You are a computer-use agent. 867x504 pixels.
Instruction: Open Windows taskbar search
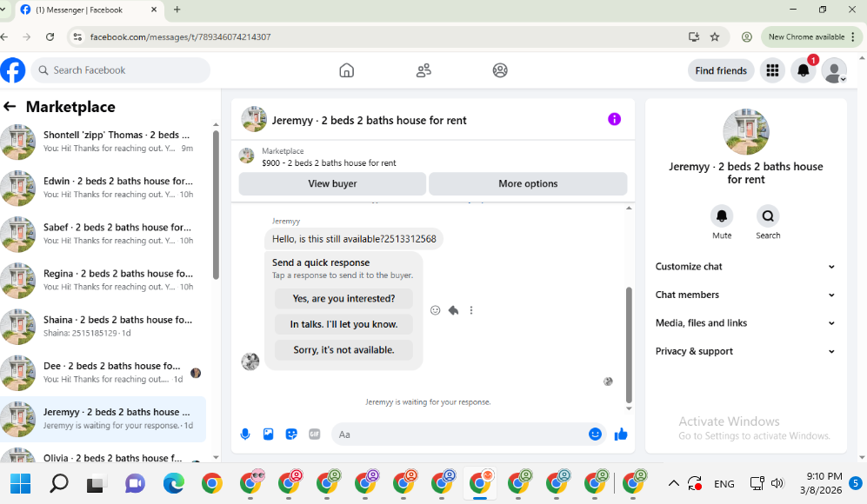point(58,483)
